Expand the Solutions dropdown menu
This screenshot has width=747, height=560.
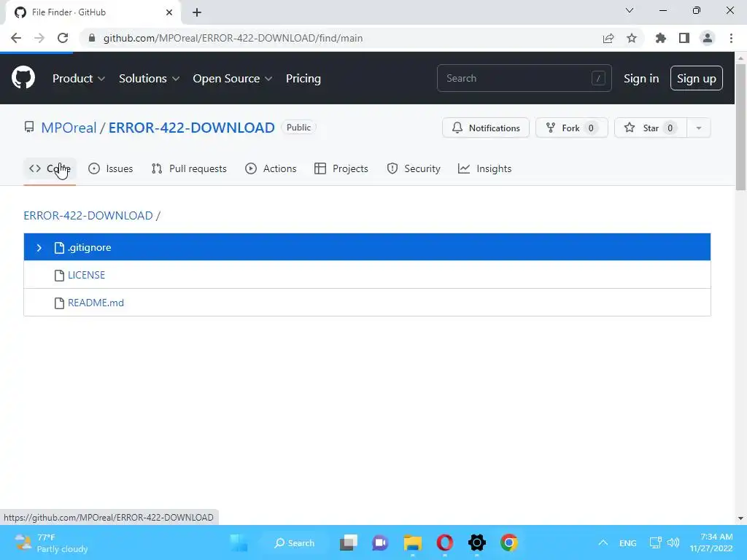point(149,78)
